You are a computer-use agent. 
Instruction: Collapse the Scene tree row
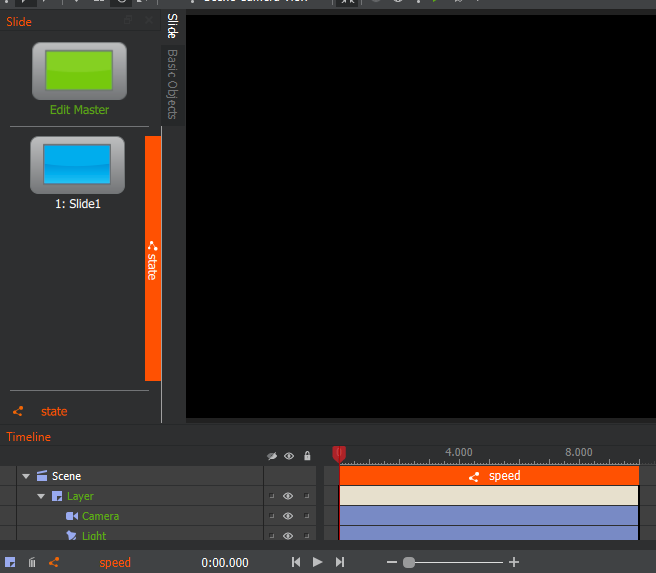tap(26, 476)
